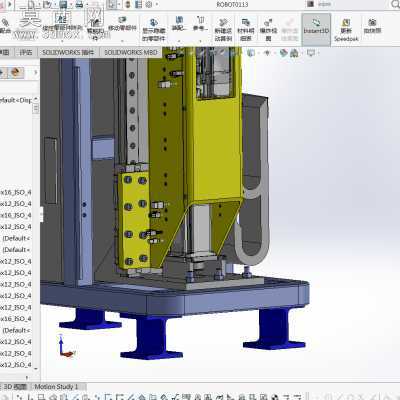Switch to the SOLIDWORKS MBD tab
Image resolution: width=400 pixels, height=400 pixels.
coord(131,52)
